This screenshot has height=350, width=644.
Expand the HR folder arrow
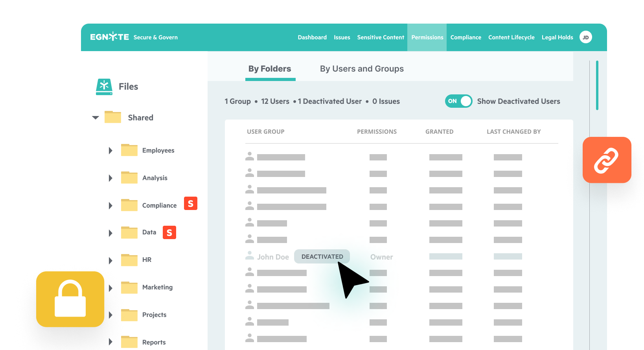pyautogui.click(x=110, y=260)
